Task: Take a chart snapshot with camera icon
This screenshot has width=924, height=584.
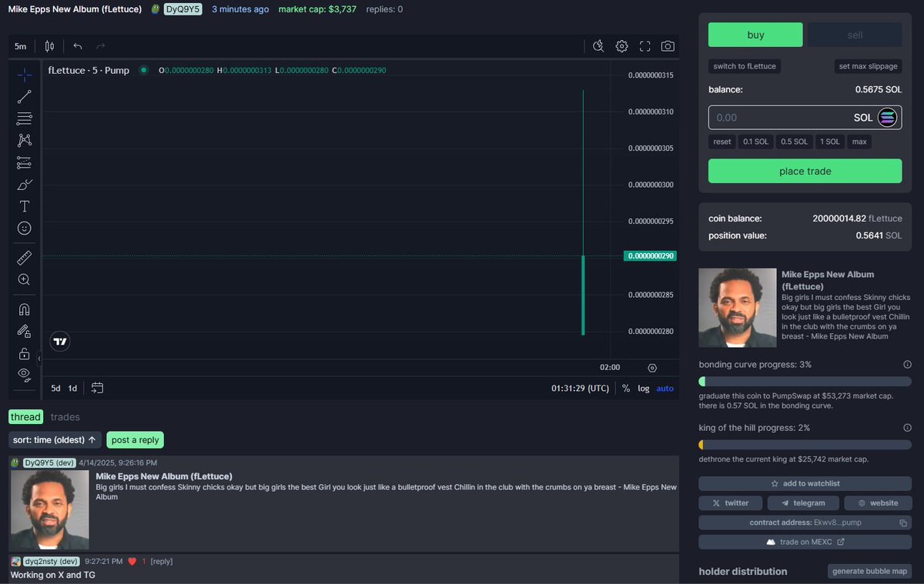Action: point(668,46)
